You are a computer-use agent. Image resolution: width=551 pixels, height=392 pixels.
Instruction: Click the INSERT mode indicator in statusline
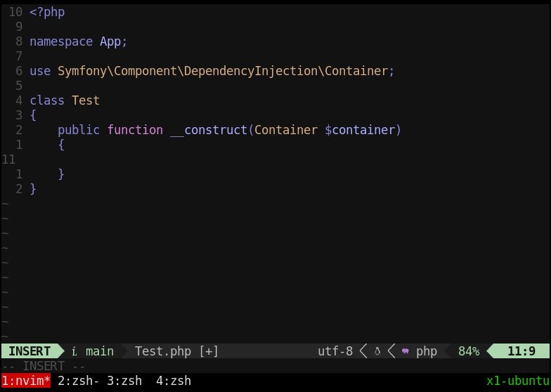click(30, 351)
